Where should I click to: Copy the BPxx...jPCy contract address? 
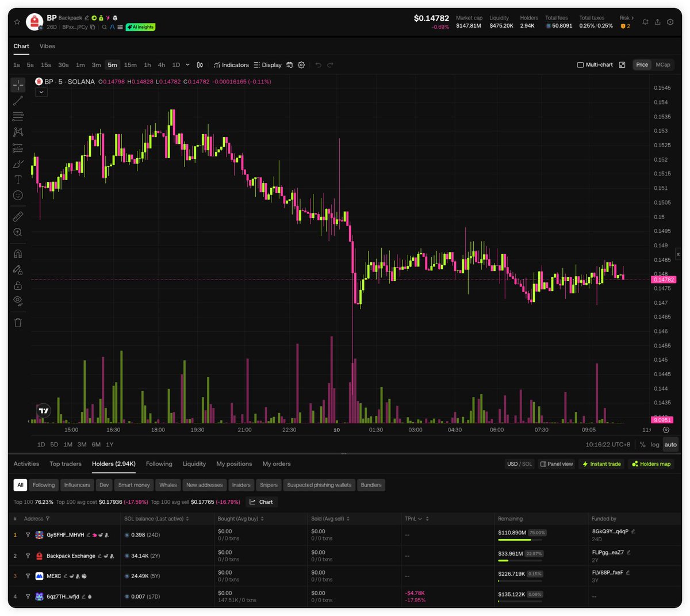click(93, 27)
